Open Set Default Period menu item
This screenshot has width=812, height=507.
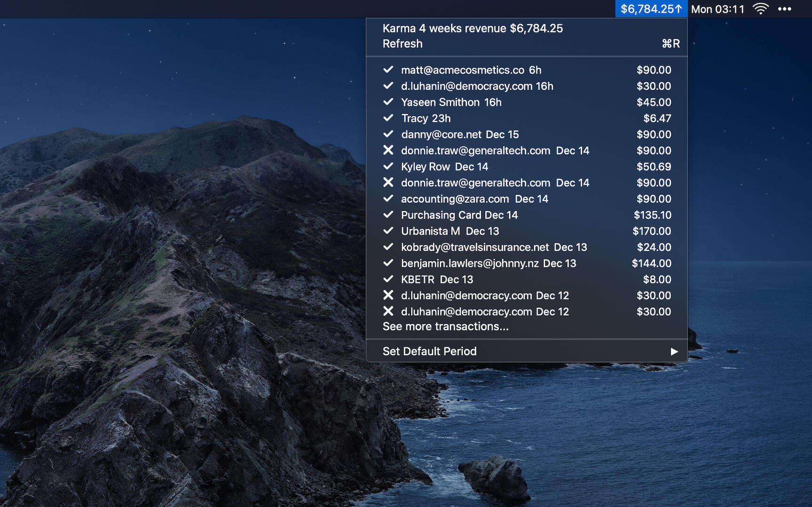click(429, 351)
